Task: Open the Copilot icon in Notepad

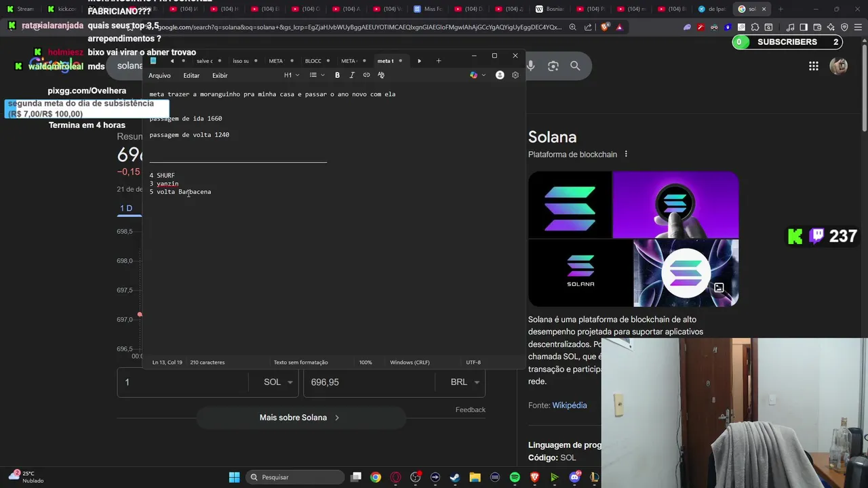Action: [473, 75]
